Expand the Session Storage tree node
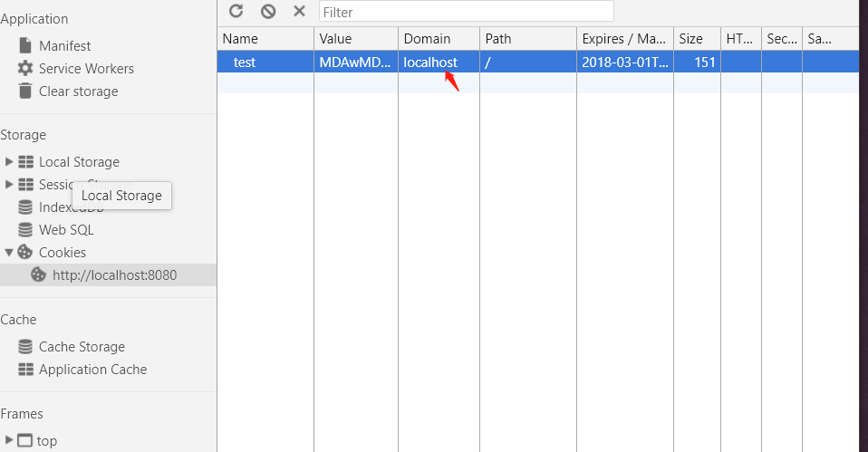 point(9,185)
